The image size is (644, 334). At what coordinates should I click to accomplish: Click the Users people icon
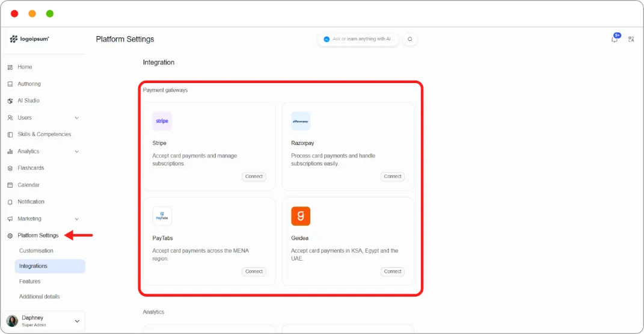10,118
